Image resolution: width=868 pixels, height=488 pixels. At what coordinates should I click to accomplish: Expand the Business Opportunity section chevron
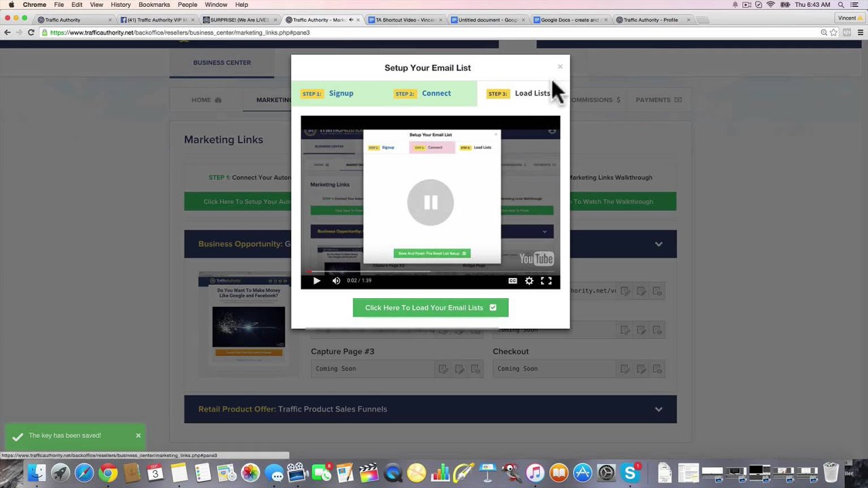point(658,244)
